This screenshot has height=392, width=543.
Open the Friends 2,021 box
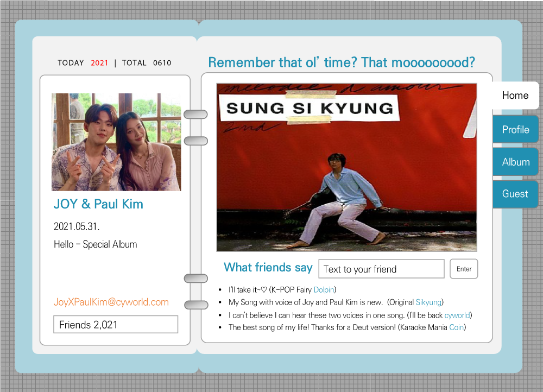coord(116,325)
